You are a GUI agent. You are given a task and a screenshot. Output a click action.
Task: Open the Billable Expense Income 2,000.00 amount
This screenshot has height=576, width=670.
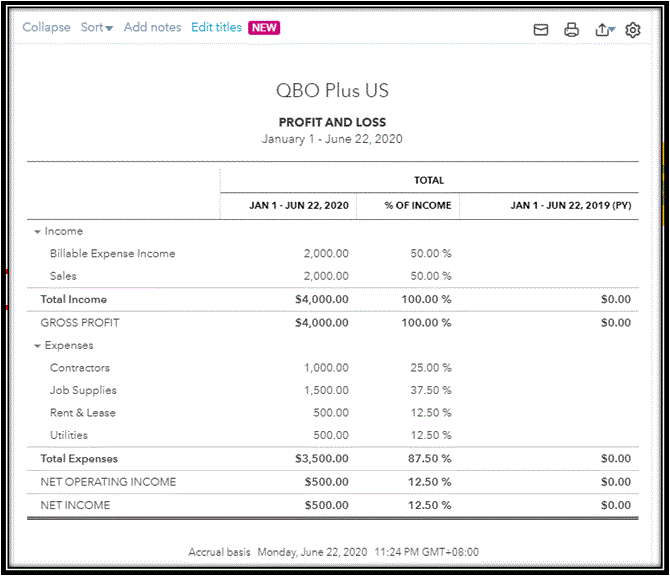326,254
